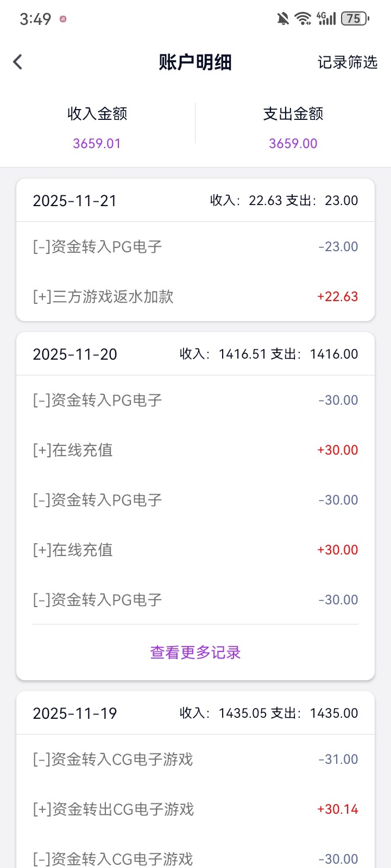391x868 pixels.
Task: Tap the +30.14 资金转出CG电子游戏 record
Action: click(195, 809)
